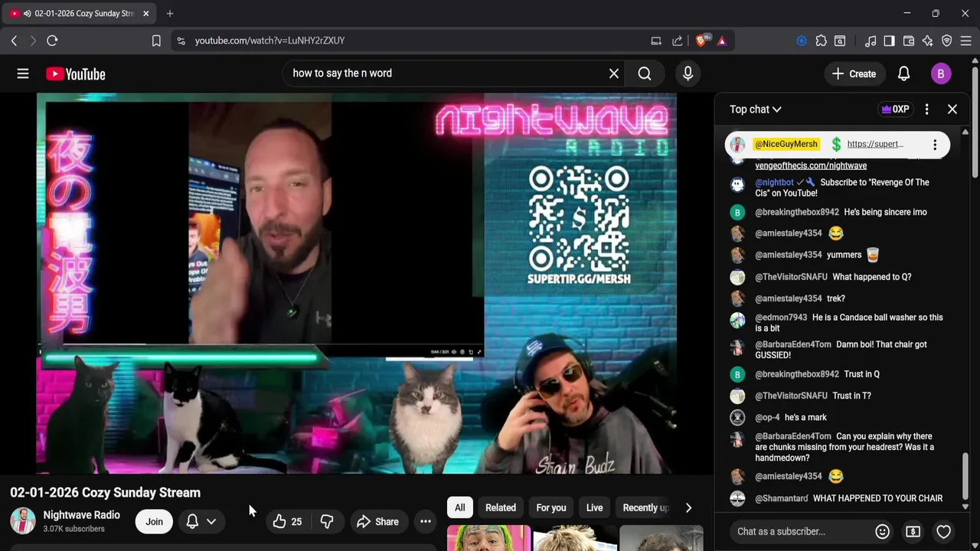Open the supertip link in pinned message
The height and width of the screenshot is (551, 980).
[875, 144]
